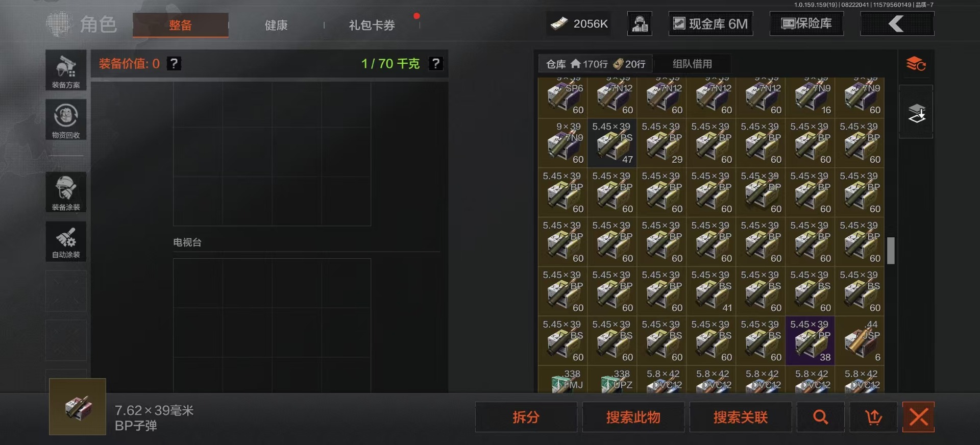Open 物资回收 recycling icon
Screen dimensions: 980x445
(66, 119)
